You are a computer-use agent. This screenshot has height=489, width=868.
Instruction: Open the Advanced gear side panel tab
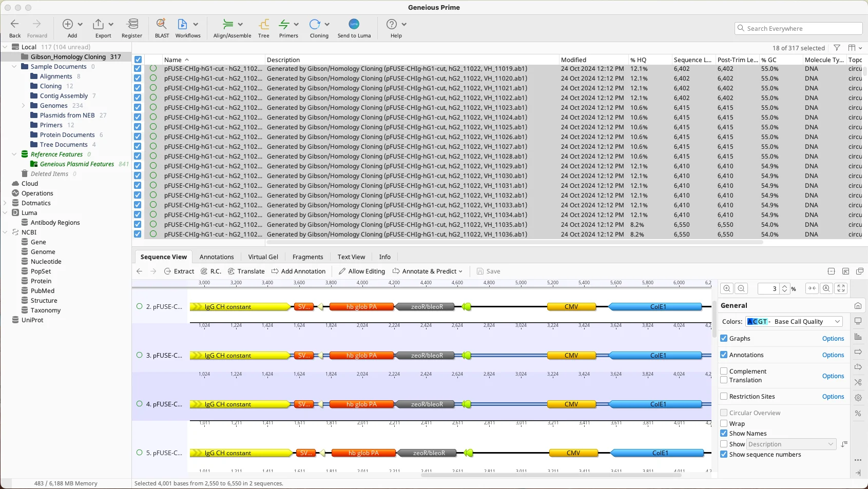tap(858, 398)
